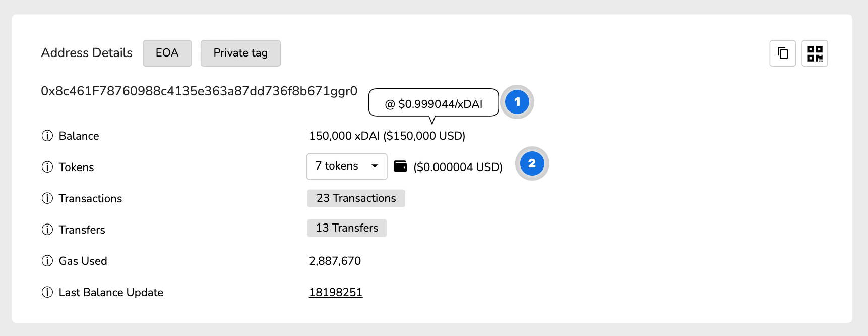The image size is (868, 336).
Task: Click the info icon beside Last Balance Update
Action: point(47,292)
